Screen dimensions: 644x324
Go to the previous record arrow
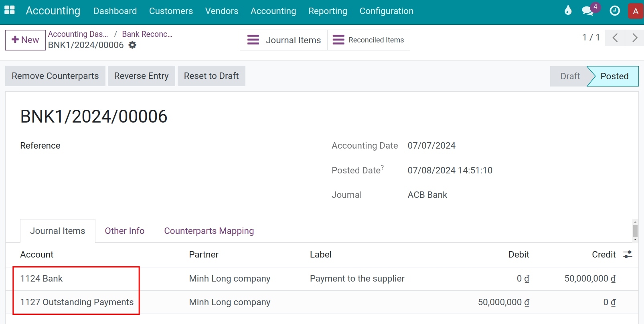click(615, 38)
